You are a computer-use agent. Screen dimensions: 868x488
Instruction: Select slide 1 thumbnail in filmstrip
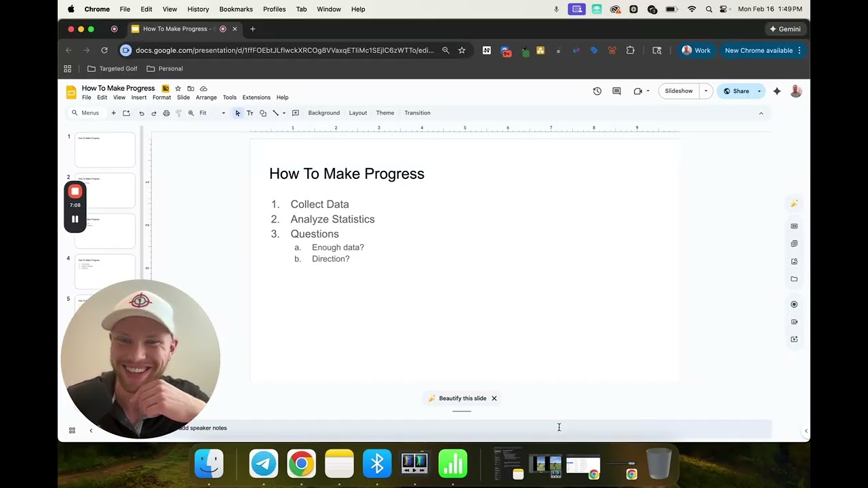[x=105, y=150]
